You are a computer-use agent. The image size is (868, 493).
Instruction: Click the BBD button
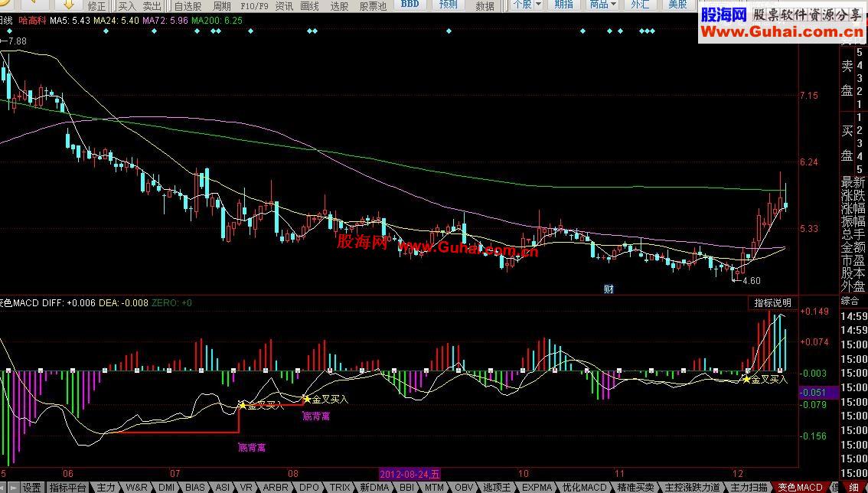coord(410,5)
